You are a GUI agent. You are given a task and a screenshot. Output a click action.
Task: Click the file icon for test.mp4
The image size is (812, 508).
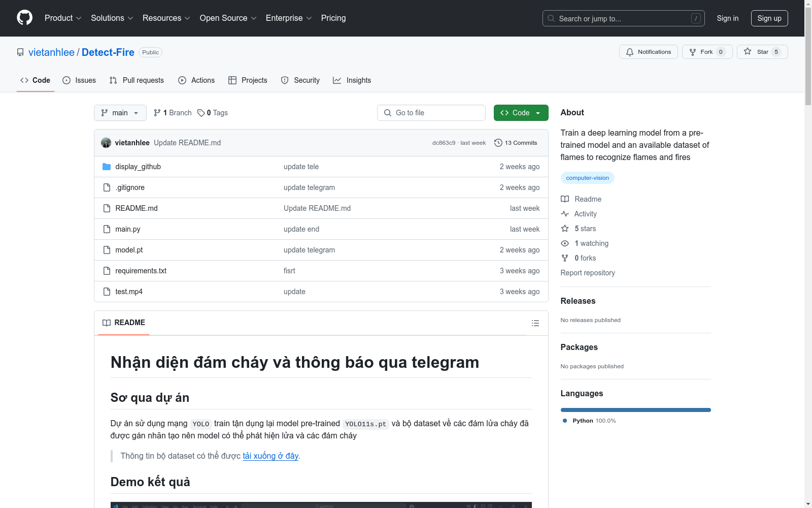tap(107, 292)
